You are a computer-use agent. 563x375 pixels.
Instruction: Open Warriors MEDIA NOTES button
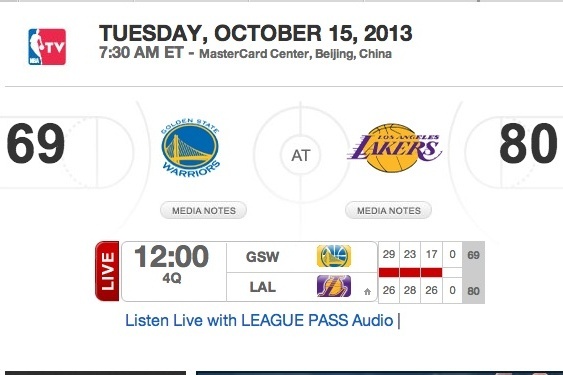[x=203, y=210]
